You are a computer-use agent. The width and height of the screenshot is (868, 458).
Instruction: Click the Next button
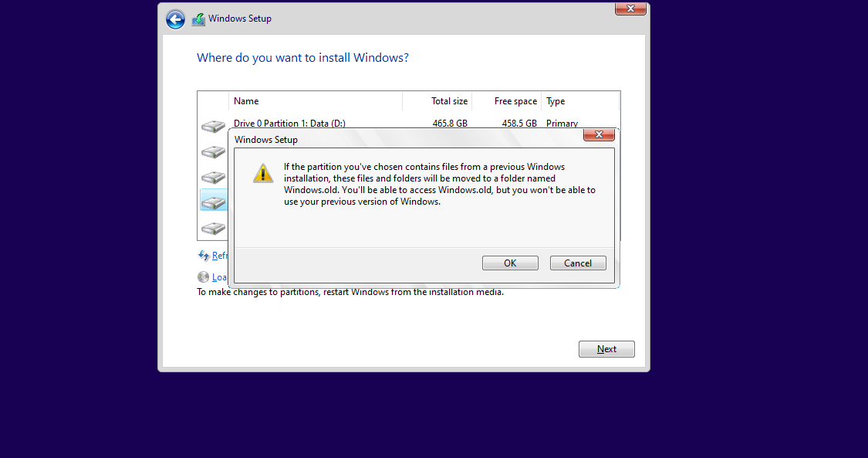tap(606, 349)
